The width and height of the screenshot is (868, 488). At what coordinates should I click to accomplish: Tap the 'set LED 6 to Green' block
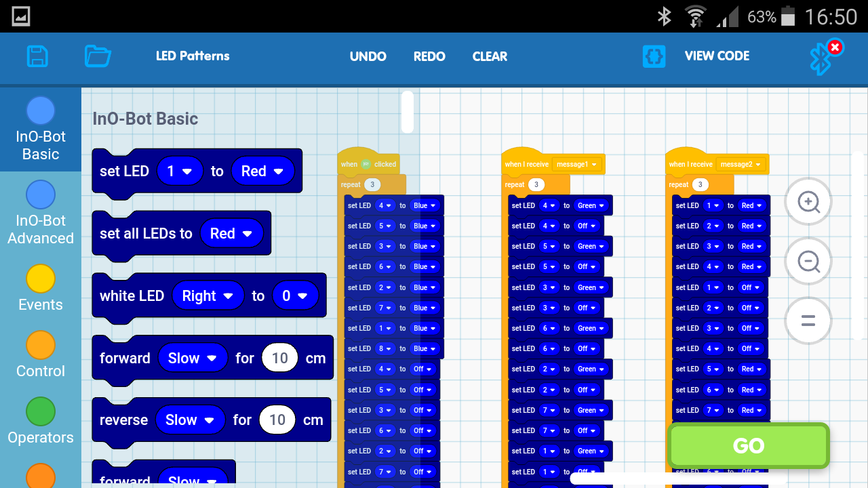tap(561, 329)
